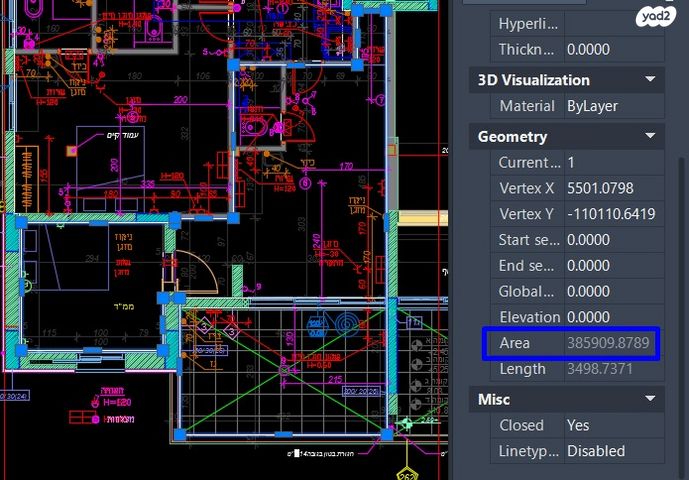Click the green snap marker at balcony's bottom-right corner
689x480 pixels.
pyautogui.click(x=406, y=424)
